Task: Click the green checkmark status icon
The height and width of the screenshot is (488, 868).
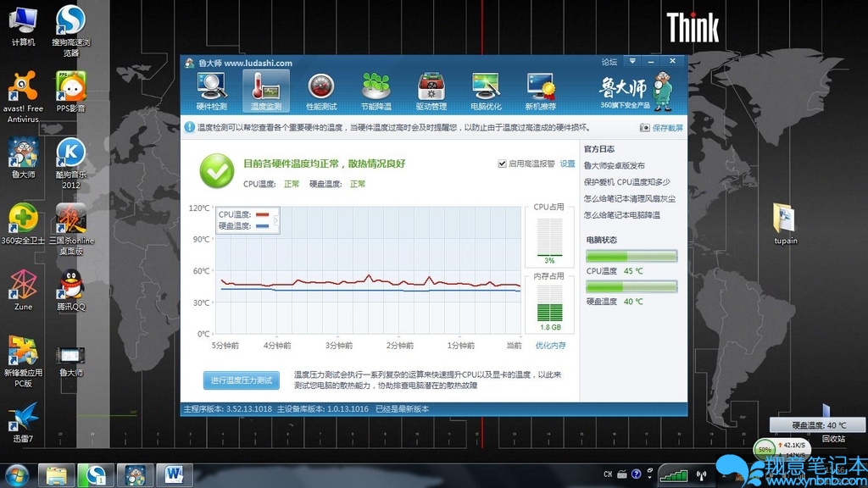Action: click(x=216, y=171)
